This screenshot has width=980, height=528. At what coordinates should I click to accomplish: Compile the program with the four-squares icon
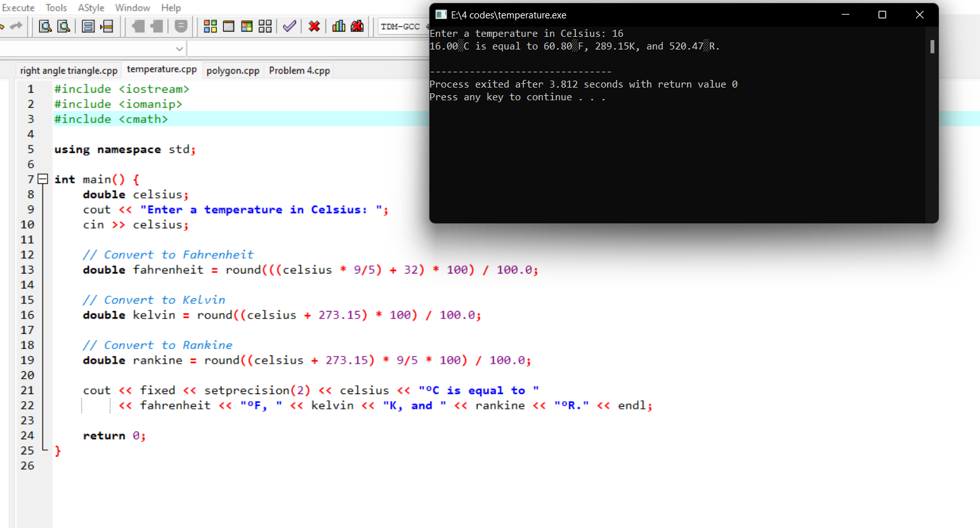pos(211,26)
